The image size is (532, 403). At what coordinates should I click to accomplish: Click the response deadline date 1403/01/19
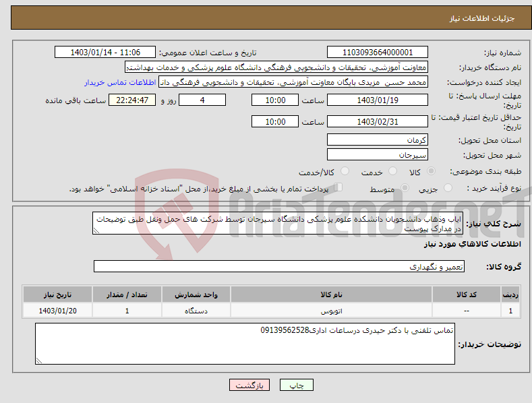coord(378,100)
